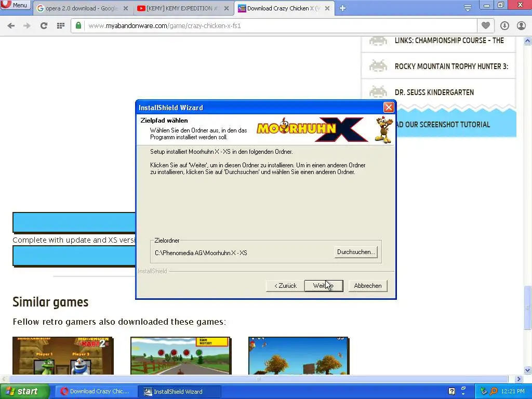
Task: Open a new tab with the plus icon
Action: point(342,8)
